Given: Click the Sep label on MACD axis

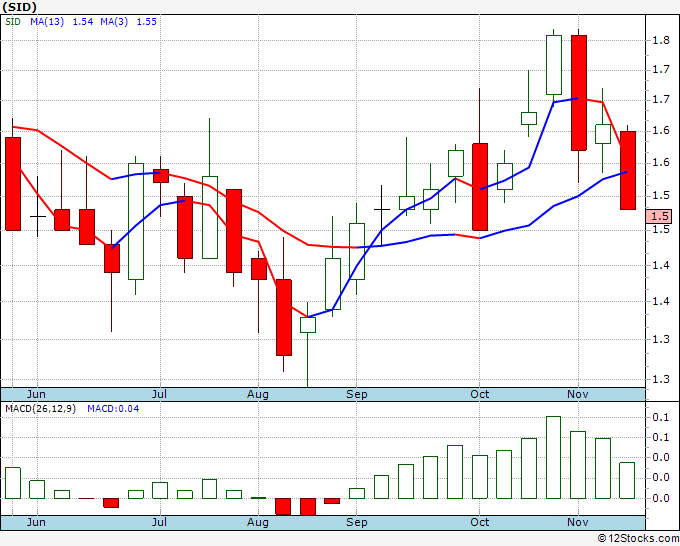Looking at the screenshot, I should point(356,522).
